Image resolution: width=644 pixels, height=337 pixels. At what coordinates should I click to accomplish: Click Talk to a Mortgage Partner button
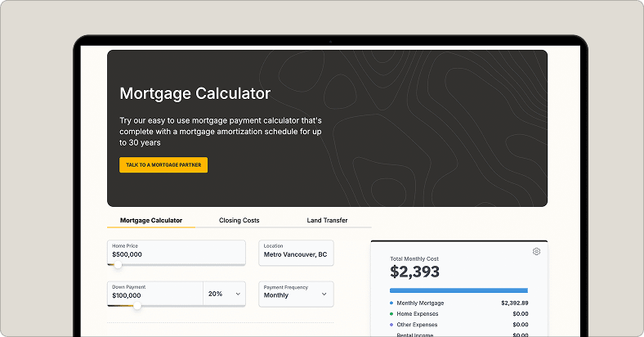tap(163, 164)
